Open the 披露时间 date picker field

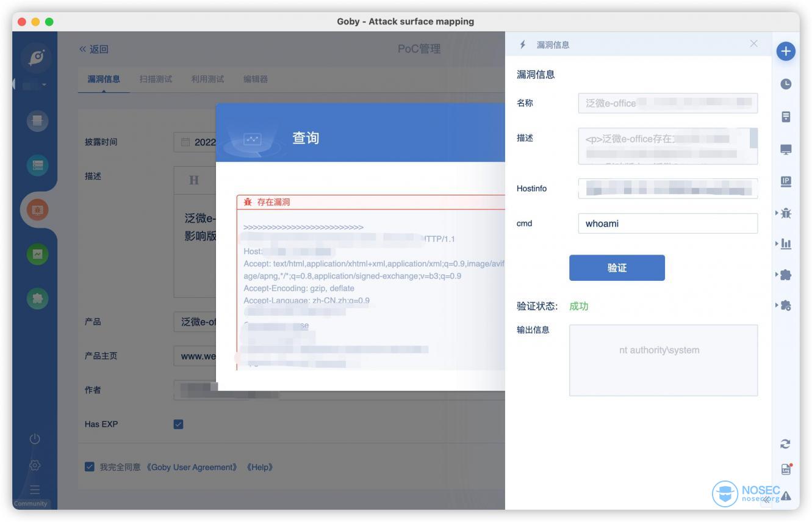click(x=195, y=142)
